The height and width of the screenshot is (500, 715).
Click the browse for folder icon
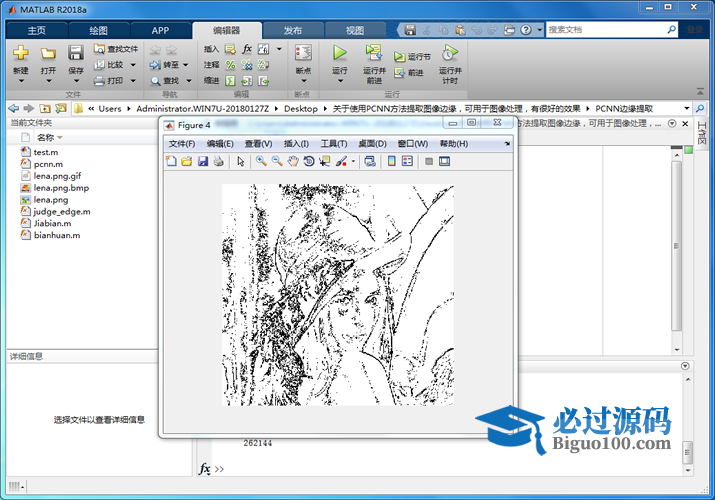61,108
